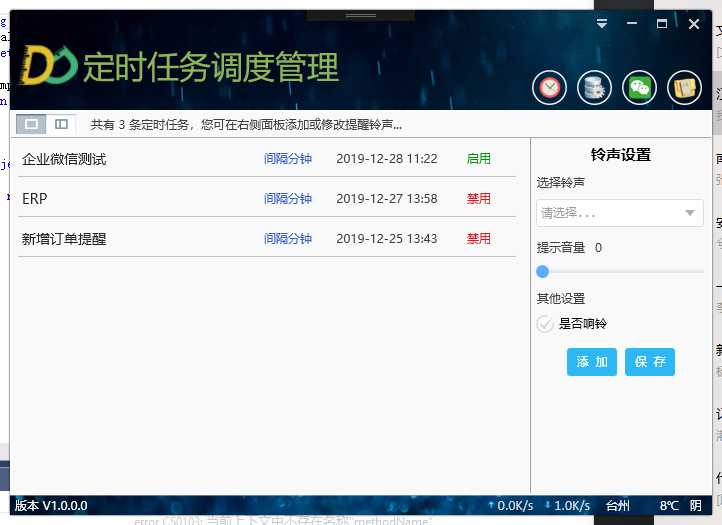
Task: Click the date 2019-12-28 11:22
Action: tap(387, 159)
